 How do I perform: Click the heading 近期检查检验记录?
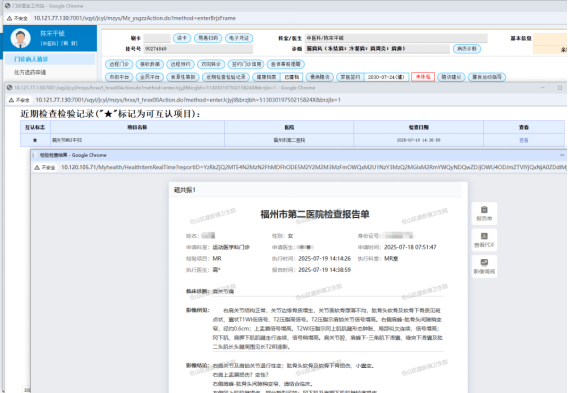pos(110,114)
